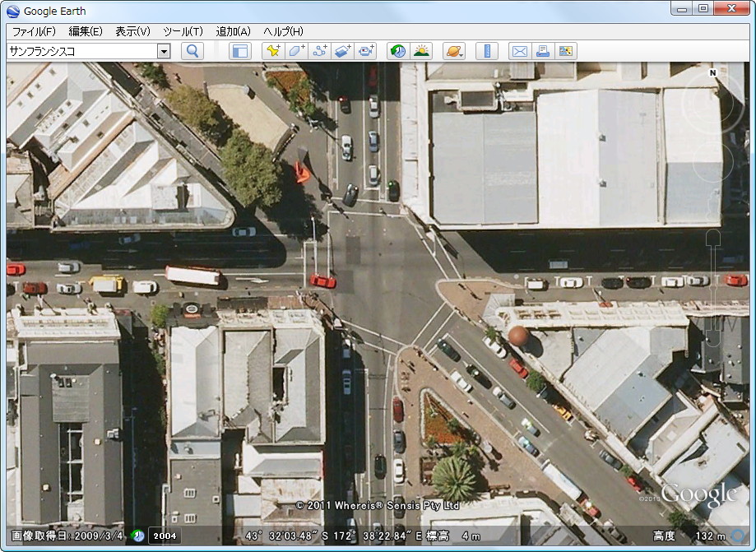The width and height of the screenshot is (756, 552).
Task: Click the search magnifier button
Action: point(192,51)
